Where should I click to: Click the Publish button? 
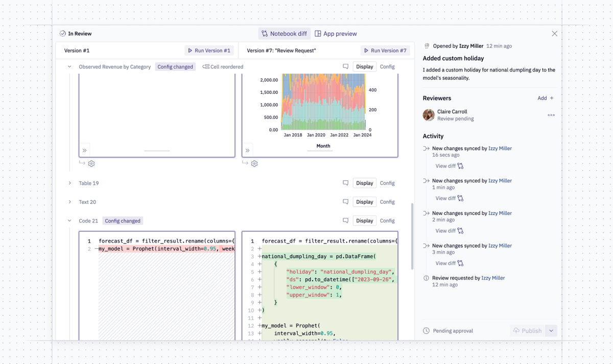tap(527, 331)
